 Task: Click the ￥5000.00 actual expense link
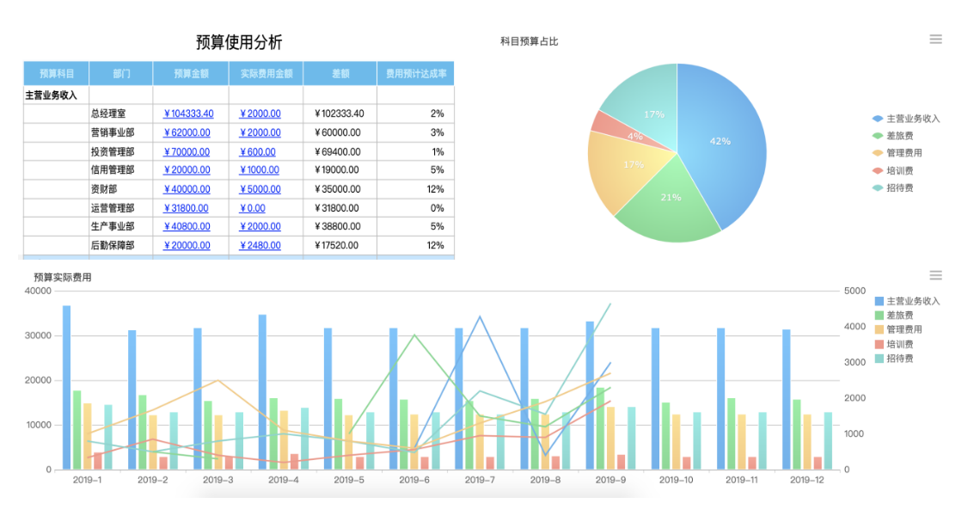[x=260, y=189]
